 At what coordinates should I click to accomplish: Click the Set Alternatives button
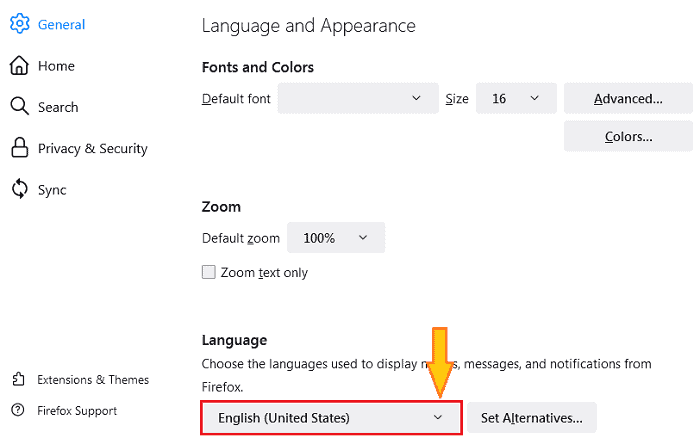(532, 417)
